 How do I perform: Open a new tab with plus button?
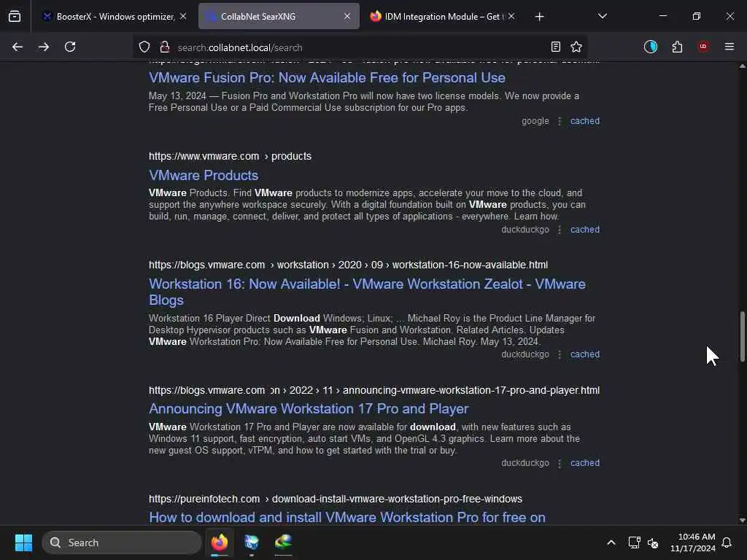[539, 17]
